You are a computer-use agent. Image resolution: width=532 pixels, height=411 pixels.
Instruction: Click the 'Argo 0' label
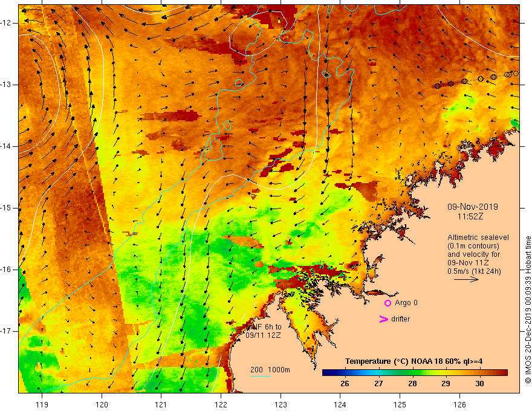pyautogui.click(x=406, y=303)
